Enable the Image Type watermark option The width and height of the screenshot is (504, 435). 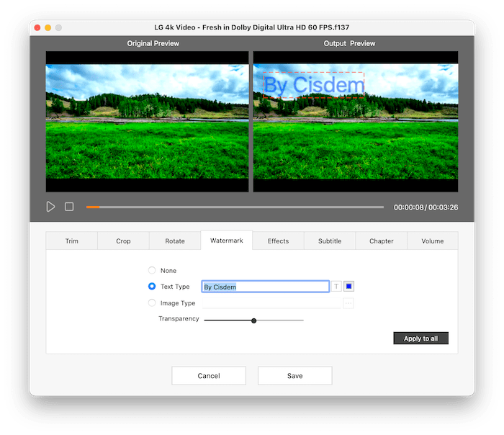(x=152, y=303)
